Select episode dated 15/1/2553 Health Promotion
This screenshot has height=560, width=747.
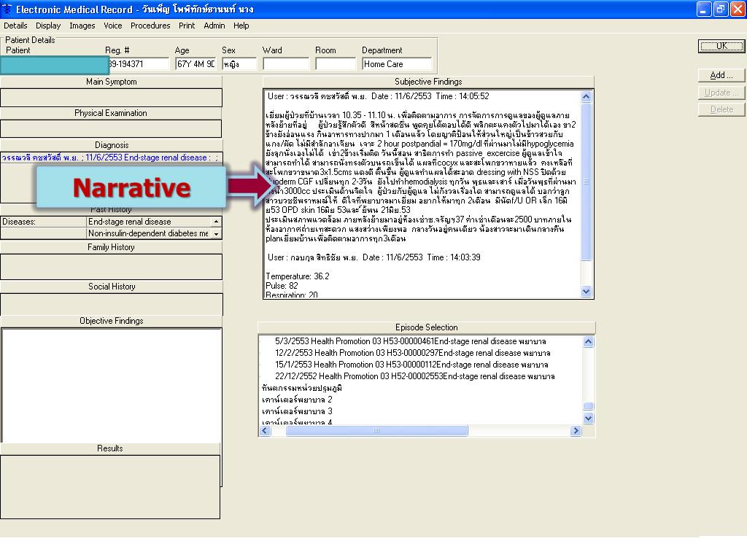coord(411,365)
